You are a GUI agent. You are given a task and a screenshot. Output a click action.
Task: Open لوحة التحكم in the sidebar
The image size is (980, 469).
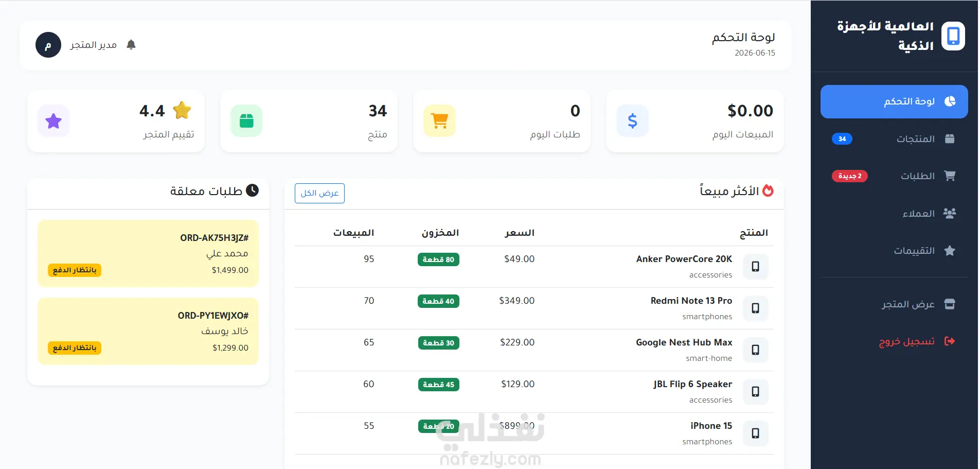(894, 101)
